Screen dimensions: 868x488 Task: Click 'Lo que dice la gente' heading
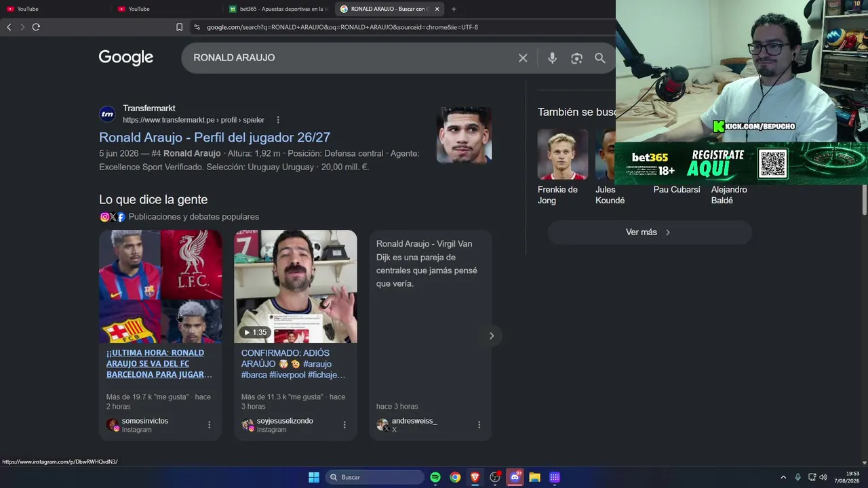(153, 200)
